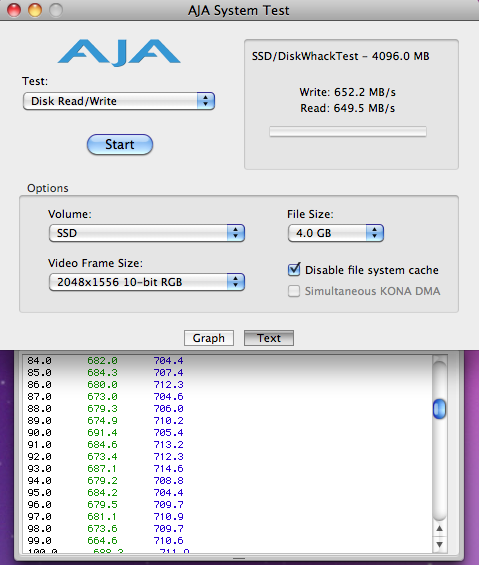The width and height of the screenshot is (479, 565).
Task: Click the test progress bar
Action: click(348, 132)
